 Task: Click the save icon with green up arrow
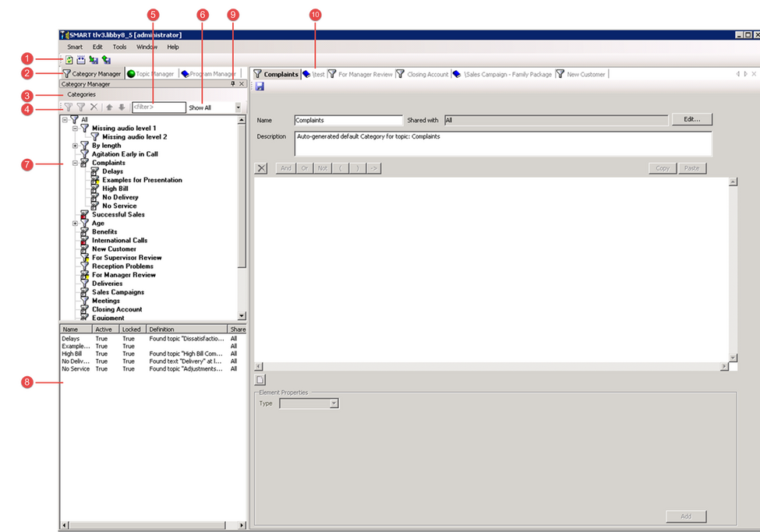[106, 60]
